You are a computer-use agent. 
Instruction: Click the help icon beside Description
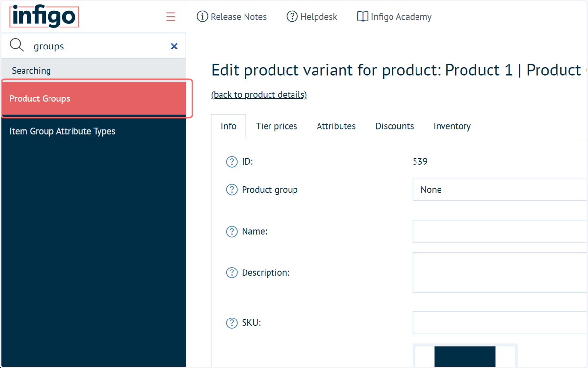point(232,273)
